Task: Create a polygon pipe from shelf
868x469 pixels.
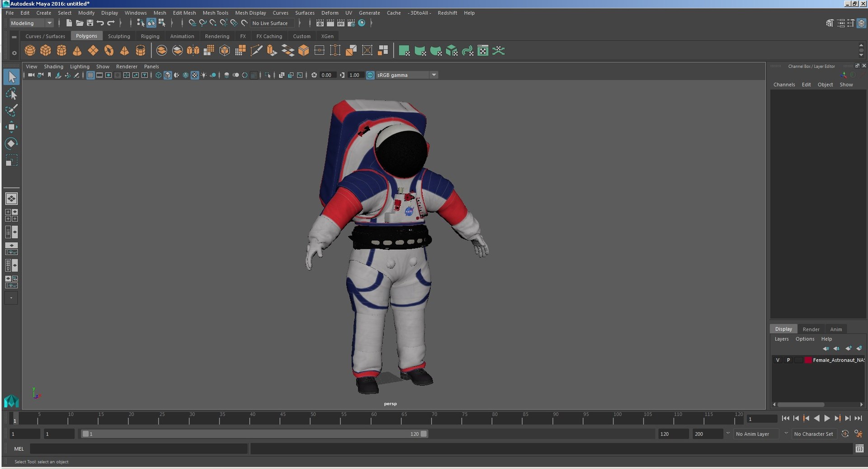Action: 141,51
